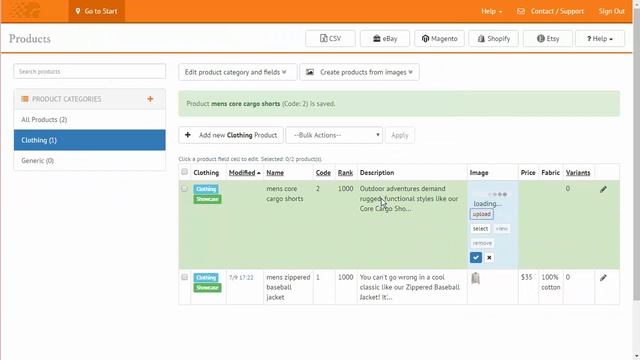Image resolution: width=640 pixels, height=360 pixels.
Task: Confirm image edit with blue checkmark
Action: [x=476, y=258]
